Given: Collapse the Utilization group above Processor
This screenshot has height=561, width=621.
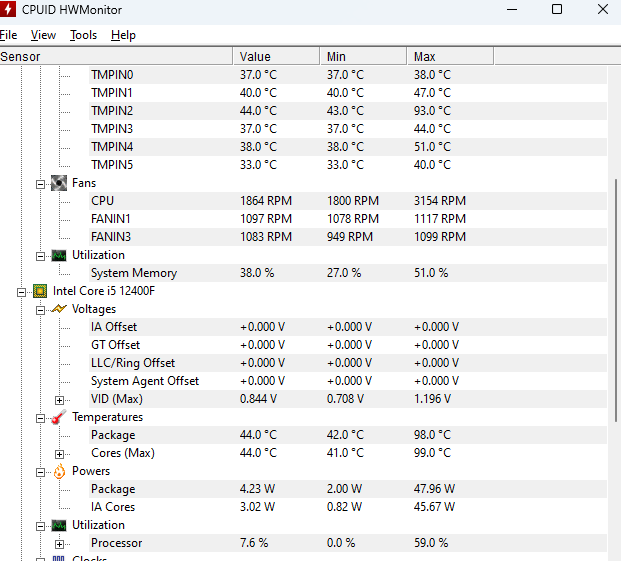Looking at the screenshot, I should (40, 527).
